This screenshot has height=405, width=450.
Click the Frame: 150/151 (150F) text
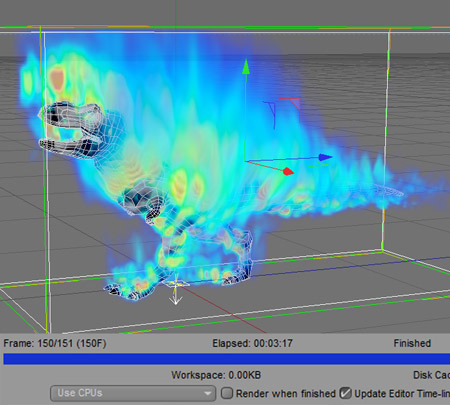coord(55,343)
